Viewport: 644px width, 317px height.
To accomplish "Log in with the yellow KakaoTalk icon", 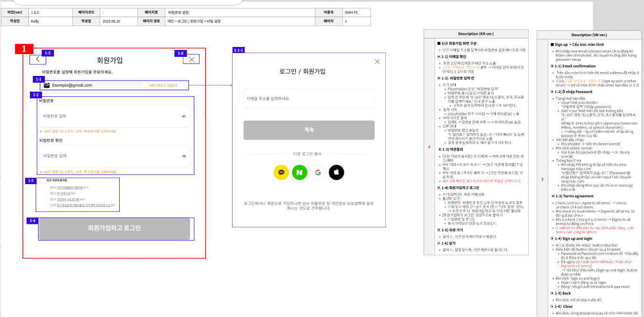I will click(281, 172).
